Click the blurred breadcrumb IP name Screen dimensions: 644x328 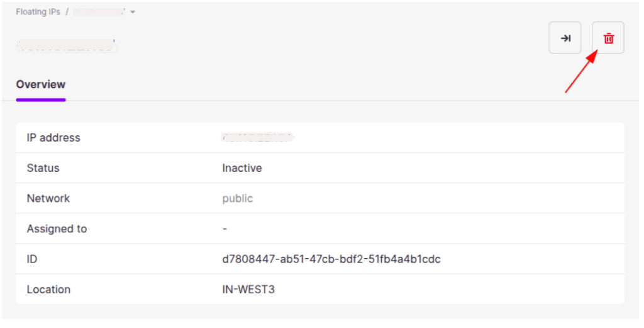99,12
